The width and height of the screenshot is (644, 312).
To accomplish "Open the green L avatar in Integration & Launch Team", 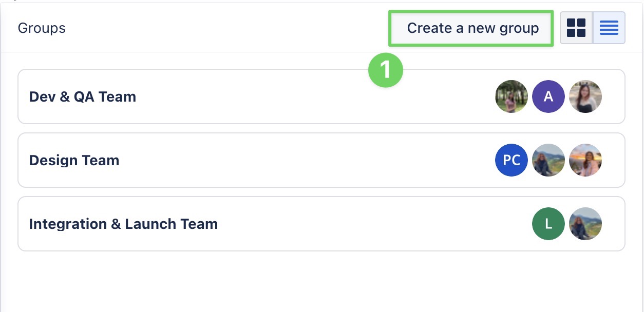I will click(548, 224).
